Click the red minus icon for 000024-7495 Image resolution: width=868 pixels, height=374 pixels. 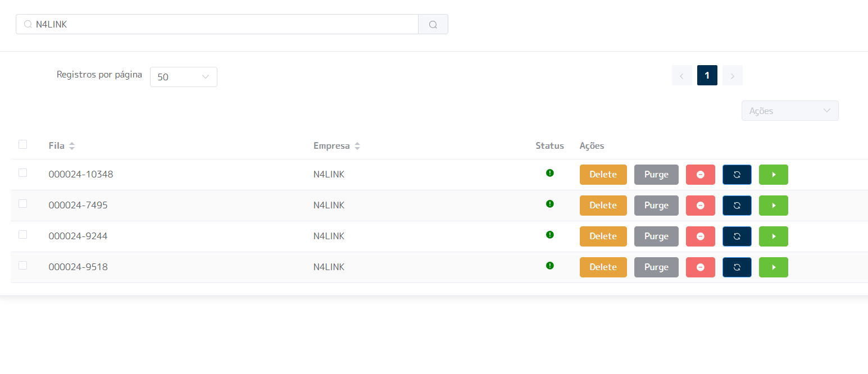pos(701,206)
